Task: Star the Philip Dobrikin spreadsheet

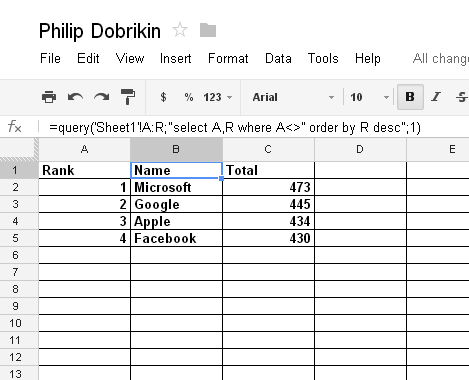Action: [180, 30]
